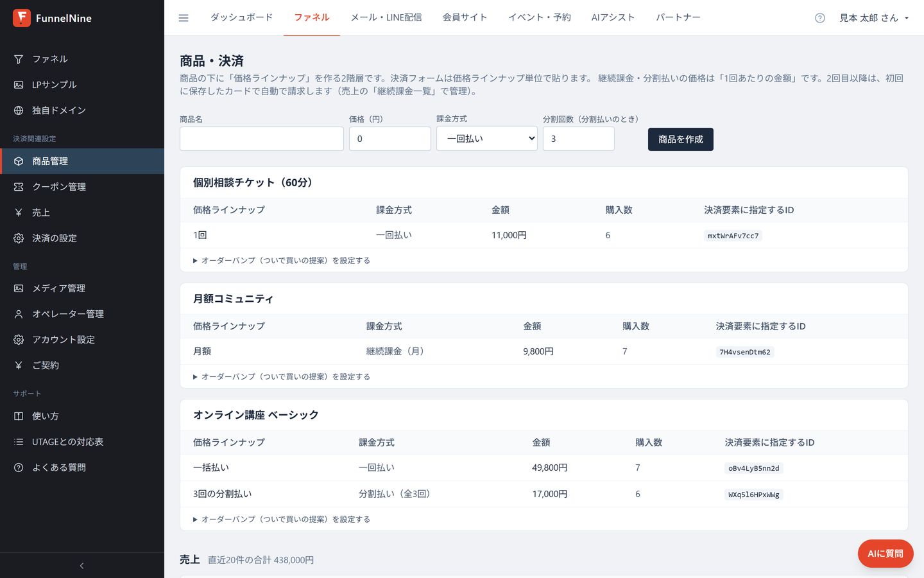This screenshot has width=924, height=578.
Task: Click the ID WXq516HPxWWg
Action: click(x=754, y=495)
